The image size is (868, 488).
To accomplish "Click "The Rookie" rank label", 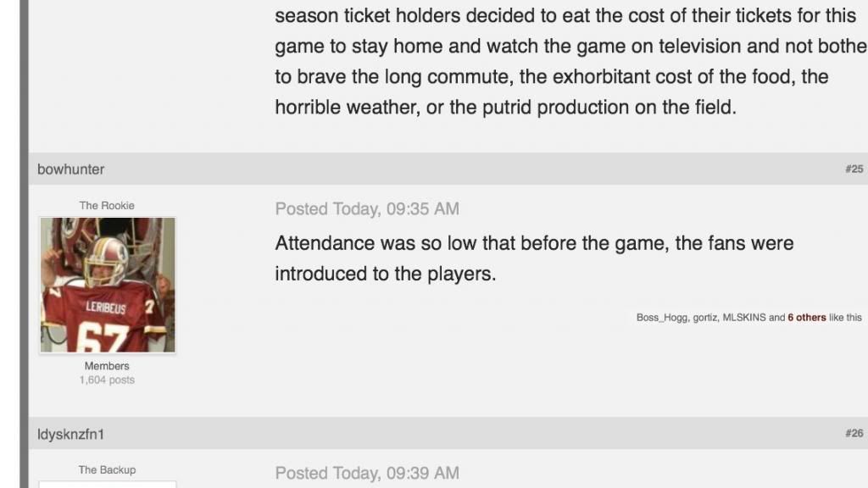I will click(107, 206).
